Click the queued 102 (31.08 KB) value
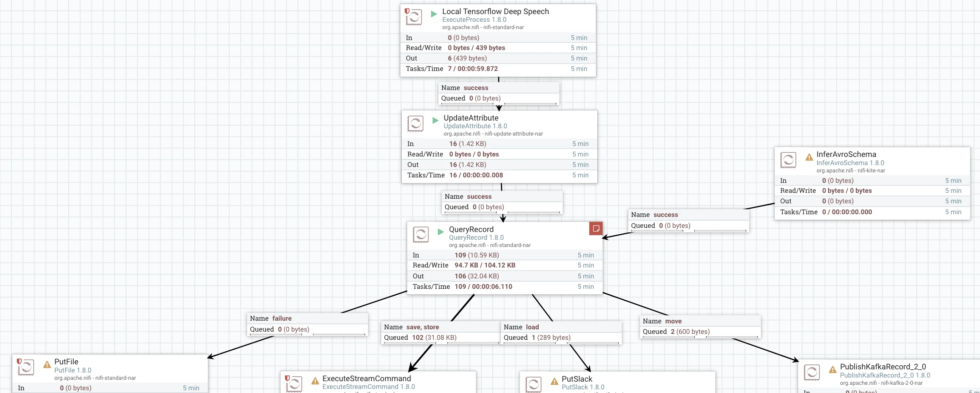The image size is (980, 393). pos(434,338)
